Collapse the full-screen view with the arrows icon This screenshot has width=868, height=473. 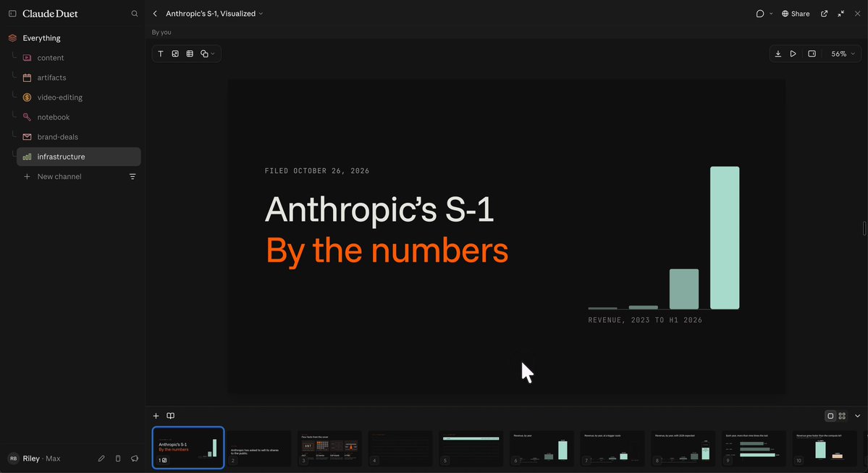coord(841,13)
